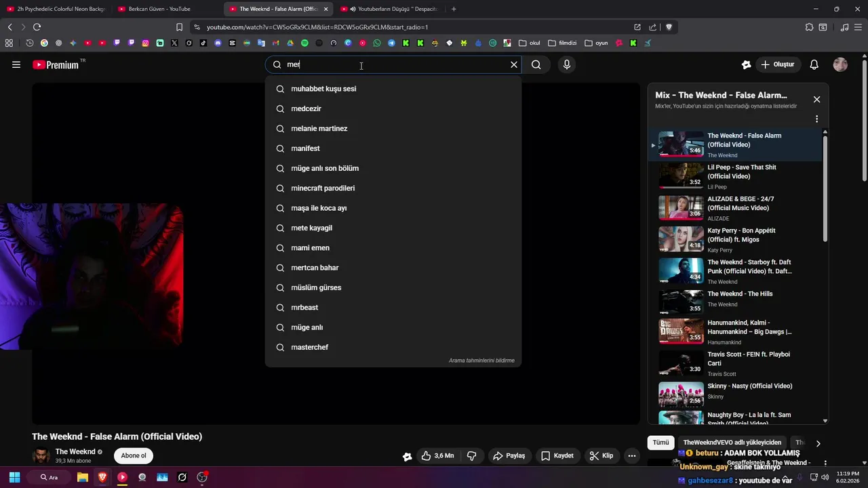
Task: Play Lil Peep - Save That Shit
Action: pos(735,176)
